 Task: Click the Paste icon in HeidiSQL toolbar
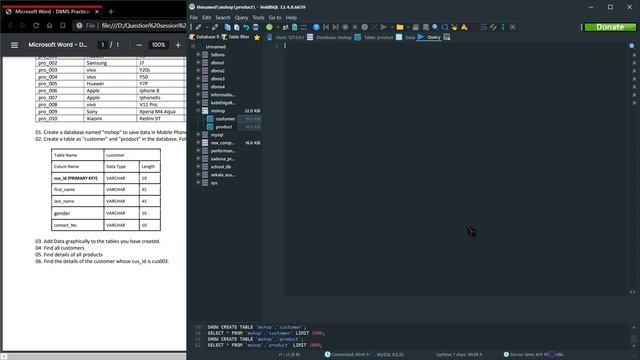pyautogui.click(x=236, y=27)
